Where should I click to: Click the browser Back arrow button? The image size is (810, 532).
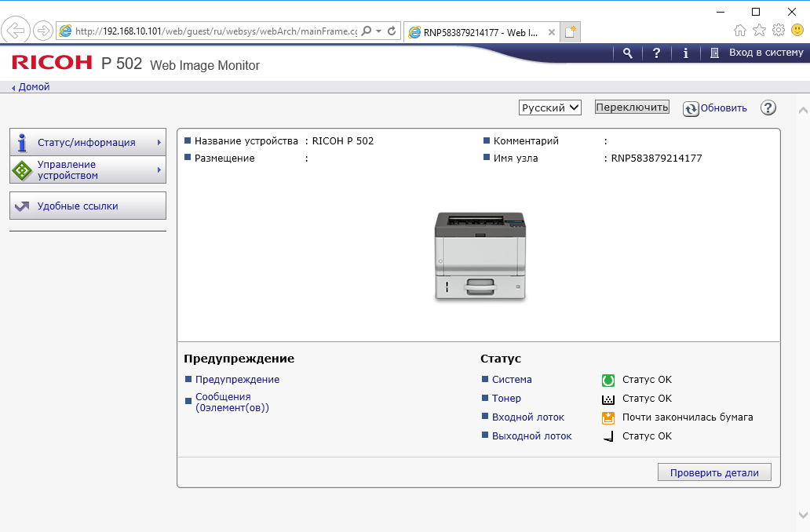click(x=16, y=31)
